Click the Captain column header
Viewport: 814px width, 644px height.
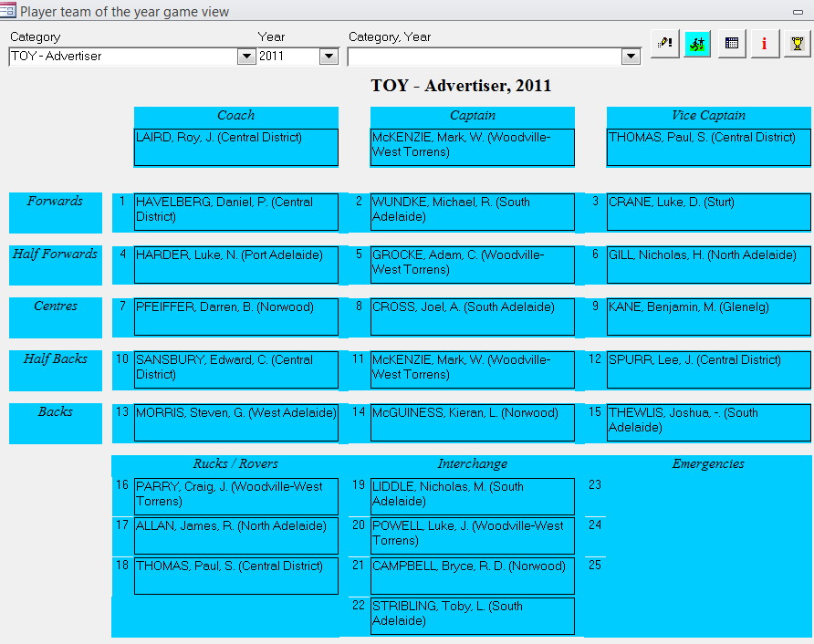click(473, 116)
